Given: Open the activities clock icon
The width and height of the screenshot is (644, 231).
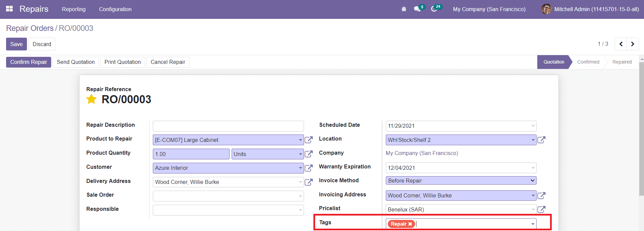Looking at the screenshot, I should coord(434,9).
